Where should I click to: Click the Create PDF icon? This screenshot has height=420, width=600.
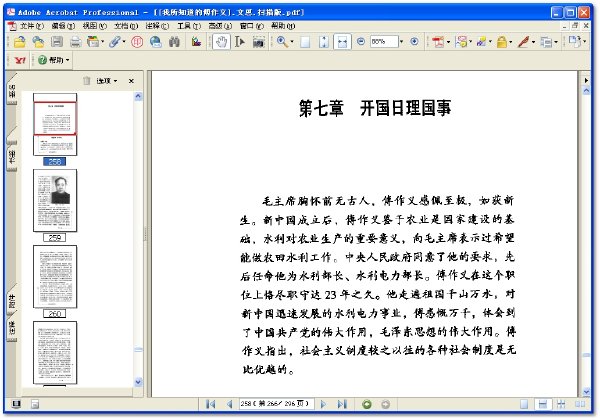point(438,42)
